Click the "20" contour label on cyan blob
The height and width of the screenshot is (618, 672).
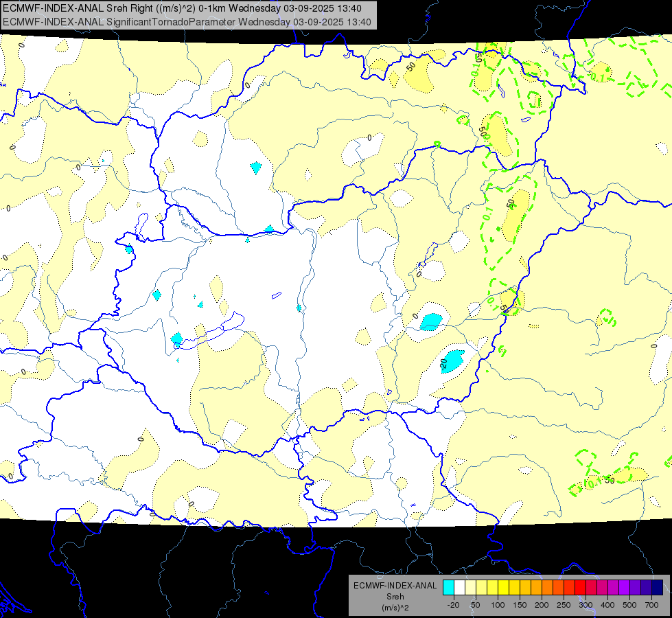point(443,364)
